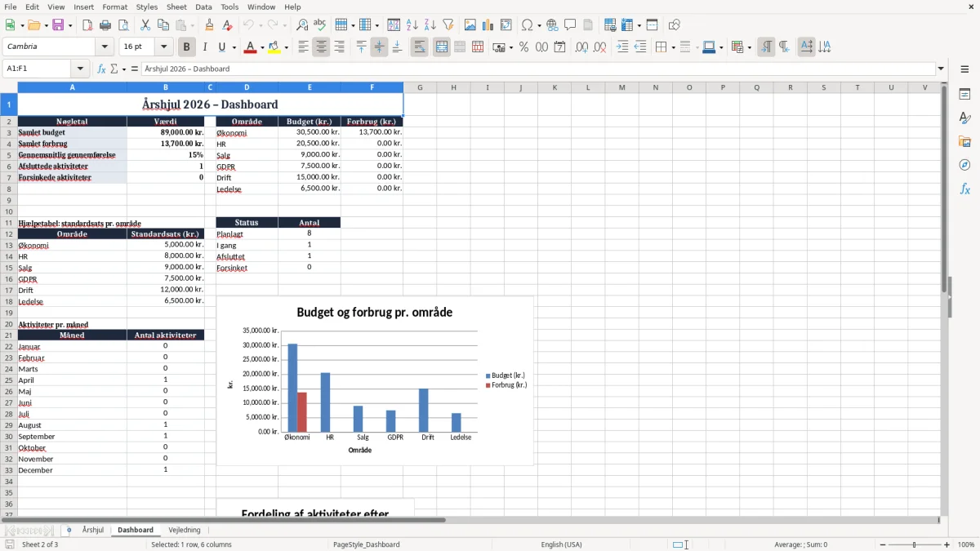
Task: Open Conditional formatting dropdown arrow
Action: pos(749,47)
